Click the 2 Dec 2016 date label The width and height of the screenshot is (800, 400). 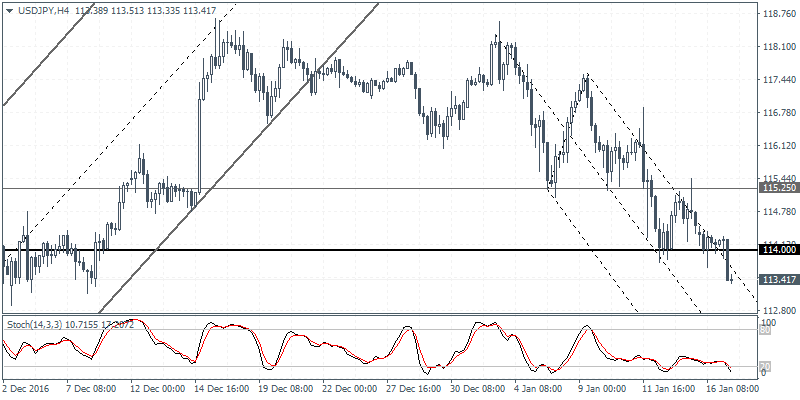pos(27,389)
